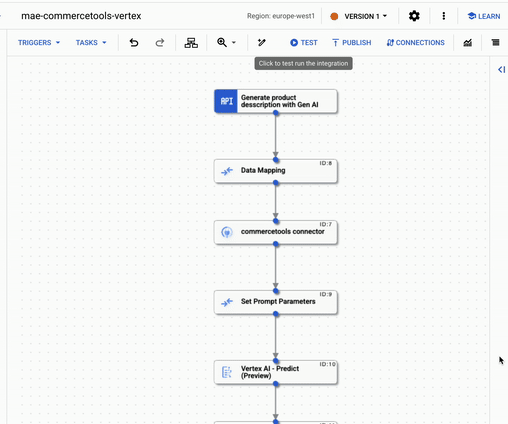
Task: Redo the last canvas change
Action: point(160,43)
